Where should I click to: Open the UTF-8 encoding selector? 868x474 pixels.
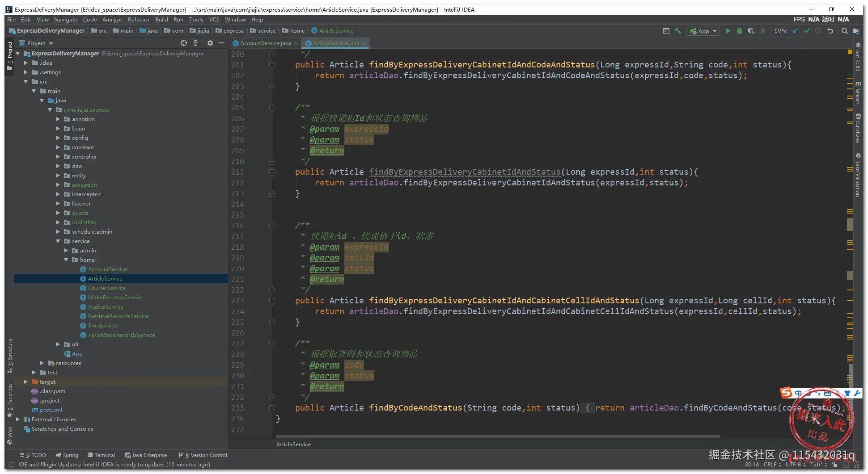click(x=796, y=465)
